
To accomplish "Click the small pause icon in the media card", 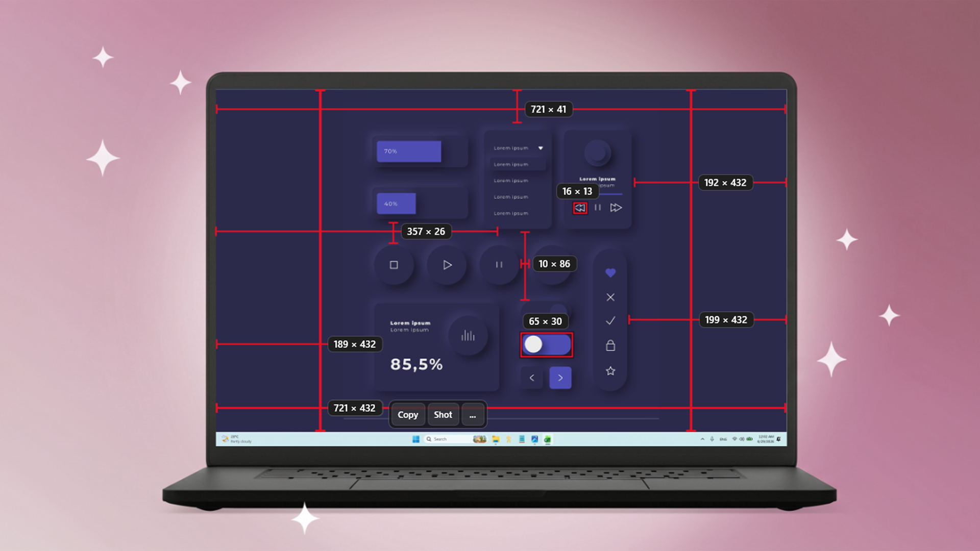I will 598,208.
